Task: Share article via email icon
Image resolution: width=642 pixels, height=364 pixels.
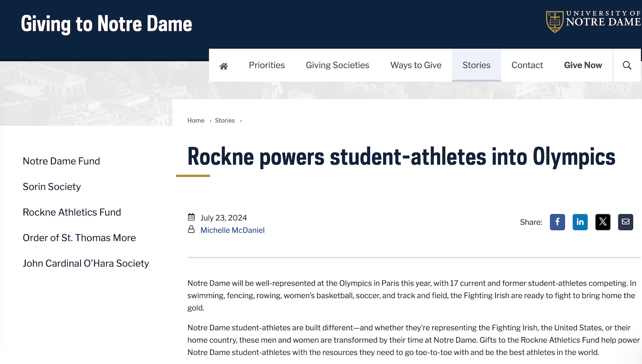Action: [625, 222]
